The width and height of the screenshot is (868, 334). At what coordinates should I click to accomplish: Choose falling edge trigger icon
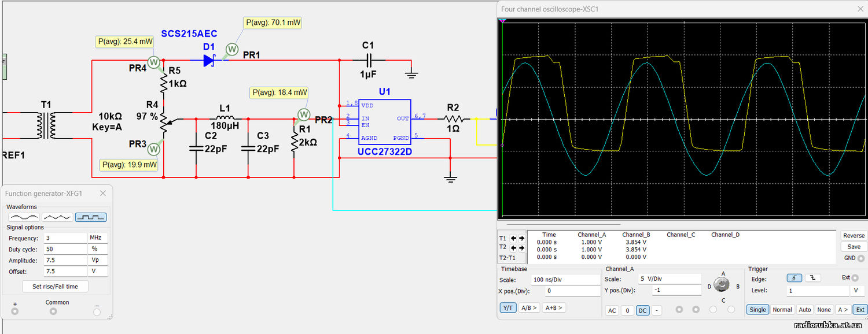814,278
